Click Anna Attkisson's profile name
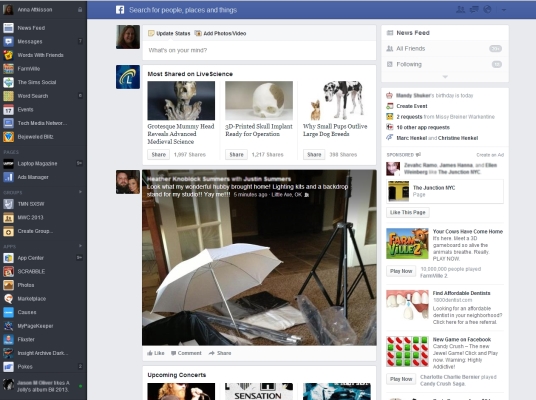Viewport: 536px width, 400px height. coord(35,10)
